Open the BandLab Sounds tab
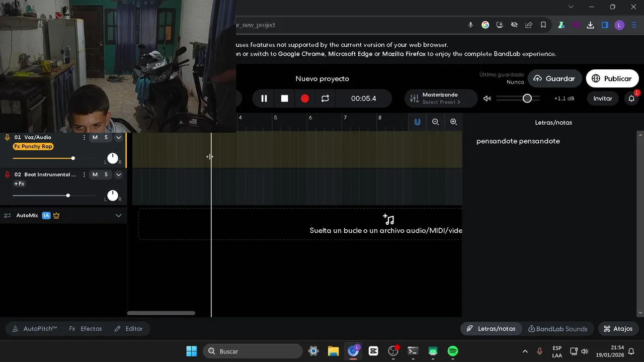Screen dimensions: 644x362 (x=557, y=329)
